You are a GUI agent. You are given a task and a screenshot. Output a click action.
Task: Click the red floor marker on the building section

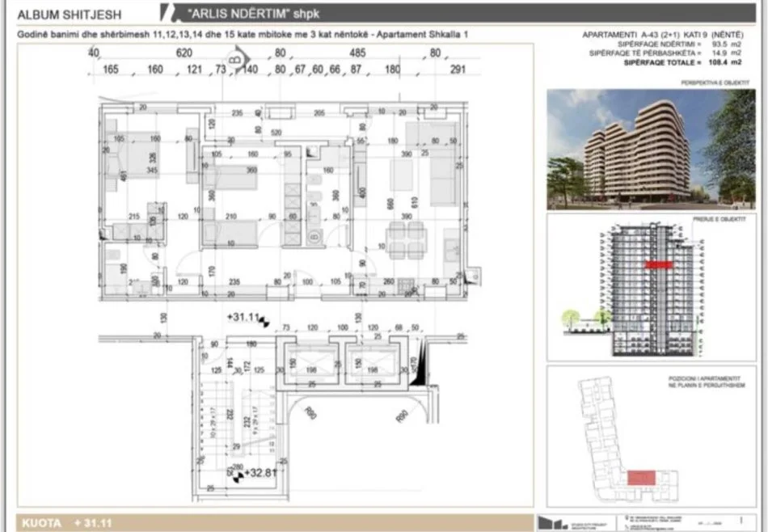658,264
